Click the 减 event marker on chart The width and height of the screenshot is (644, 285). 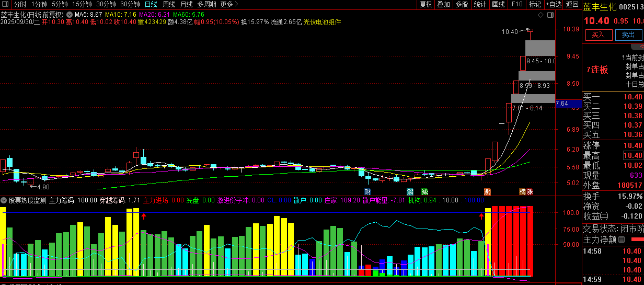tap(424, 192)
